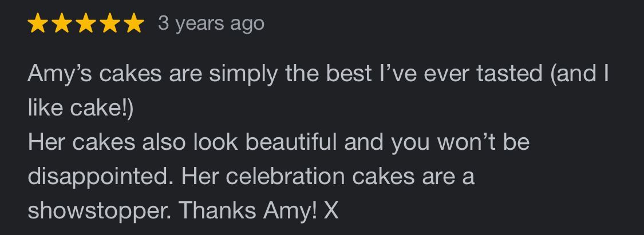Click the "3 years ago" timestamp
This screenshot has width=644, height=235.
[x=211, y=23]
